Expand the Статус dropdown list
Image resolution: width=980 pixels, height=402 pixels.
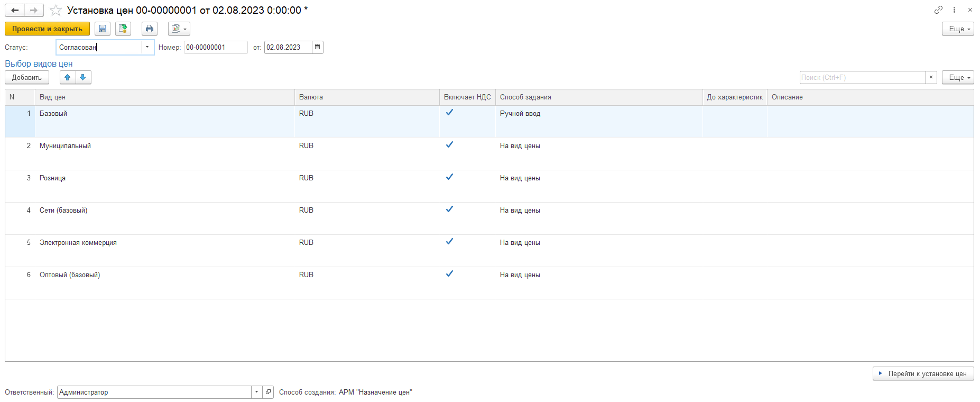[x=147, y=47]
